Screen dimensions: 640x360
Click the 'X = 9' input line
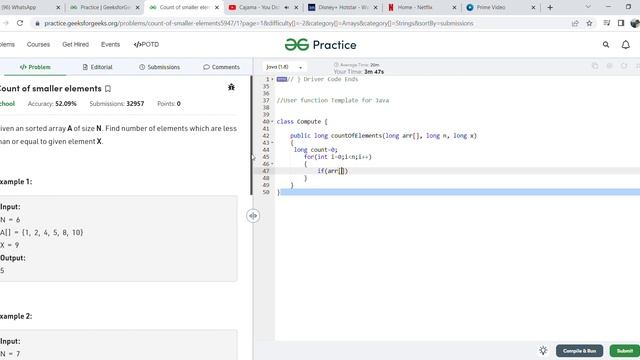pyautogui.click(x=10, y=245)
